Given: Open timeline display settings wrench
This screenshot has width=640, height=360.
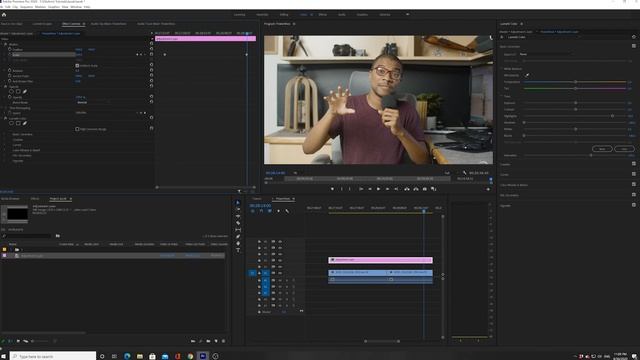Looking at the screenshot, I should coord(287,211).
